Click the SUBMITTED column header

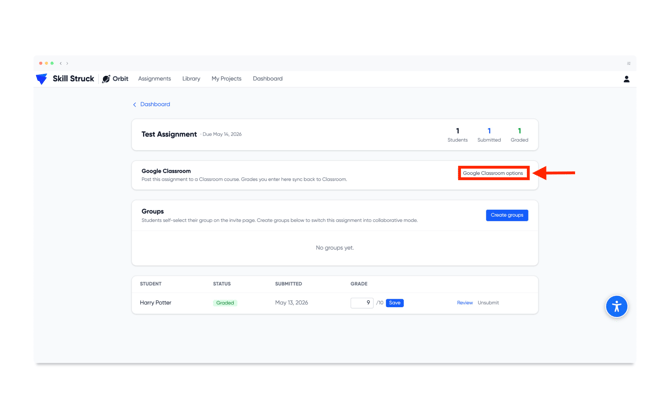click(x=288, y=284)
